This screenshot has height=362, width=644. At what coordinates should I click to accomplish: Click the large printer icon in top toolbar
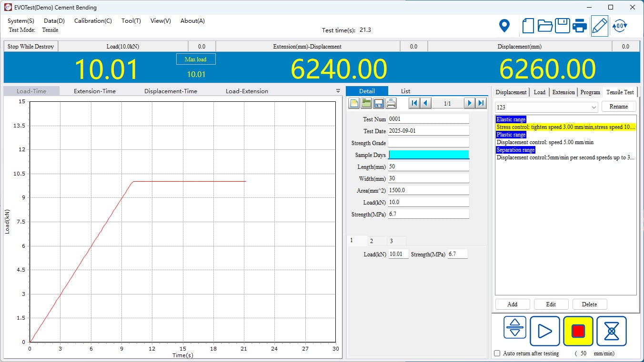pyautogui.click(x=580, y=26)
